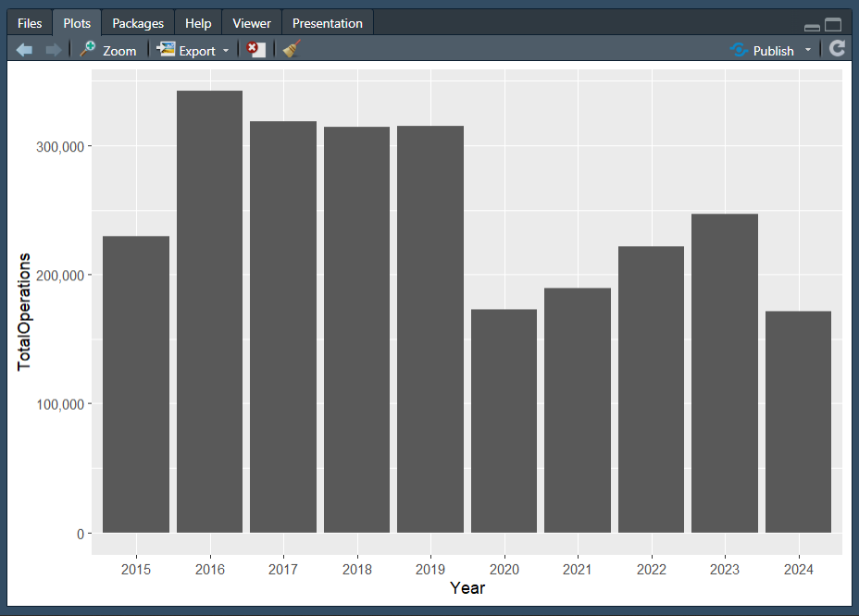The image size is (859, 616).
Task: Click the 2020 bar in the chart
Action: (504, 421)
